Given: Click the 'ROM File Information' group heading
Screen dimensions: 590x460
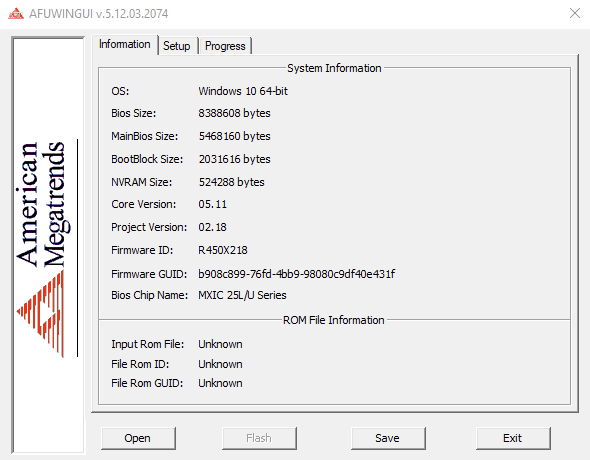Looking at the screenshot, I should [x=334, y=320].
